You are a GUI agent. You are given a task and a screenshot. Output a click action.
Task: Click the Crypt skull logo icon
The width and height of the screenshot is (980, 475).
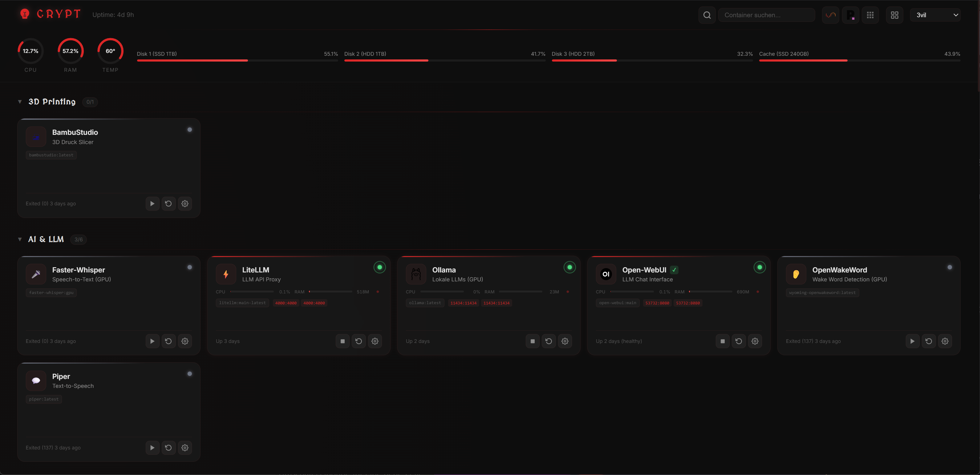pyautogui.click(x=25, y=14)
